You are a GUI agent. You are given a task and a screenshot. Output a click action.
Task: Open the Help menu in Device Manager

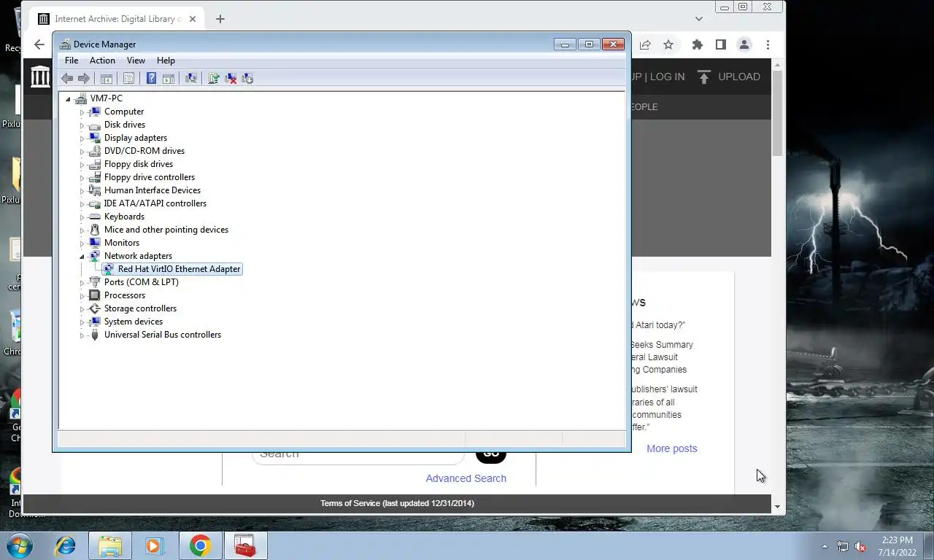coord(166,61)
